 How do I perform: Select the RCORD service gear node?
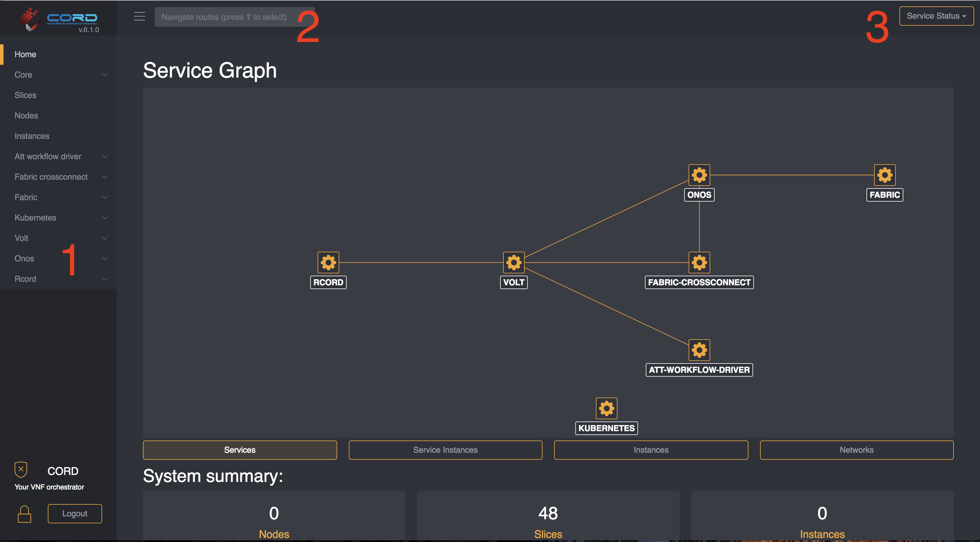pos(328,262)
